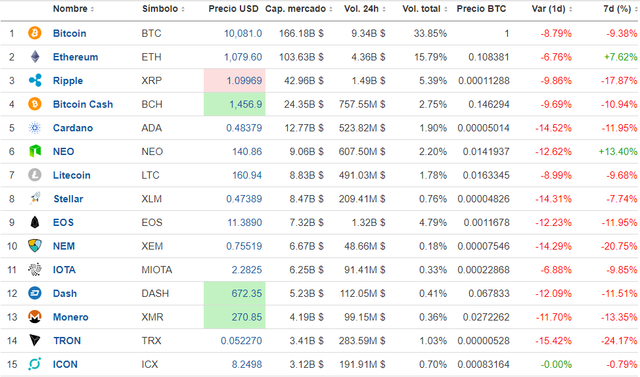Click the Stellar rocket icon

click(x=35, y=199)
